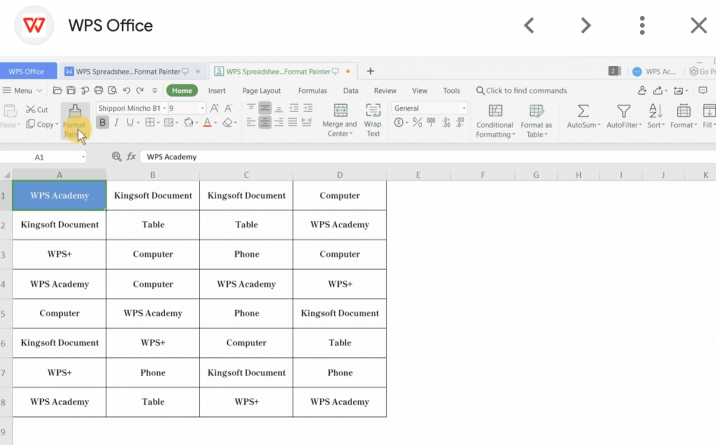The image size is (716, 445).
Task: Click the Sort icon
Action: [x=656, y=111]
